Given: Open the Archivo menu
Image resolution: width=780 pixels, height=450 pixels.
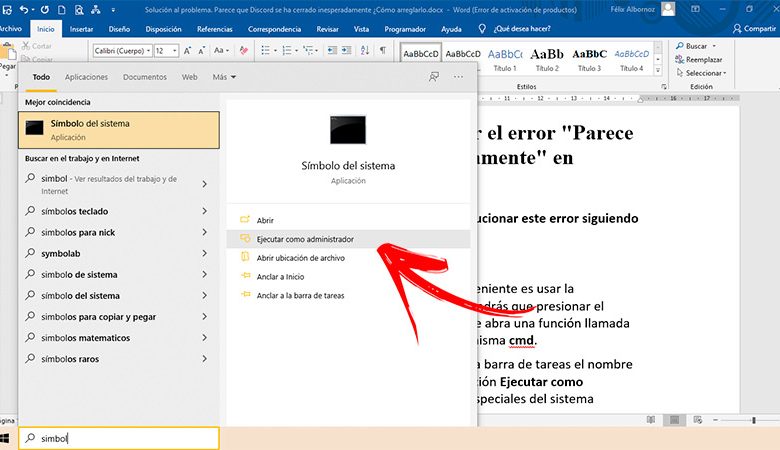Looking at the screenshot, I should pyautogui.click(x=10, y=29).
